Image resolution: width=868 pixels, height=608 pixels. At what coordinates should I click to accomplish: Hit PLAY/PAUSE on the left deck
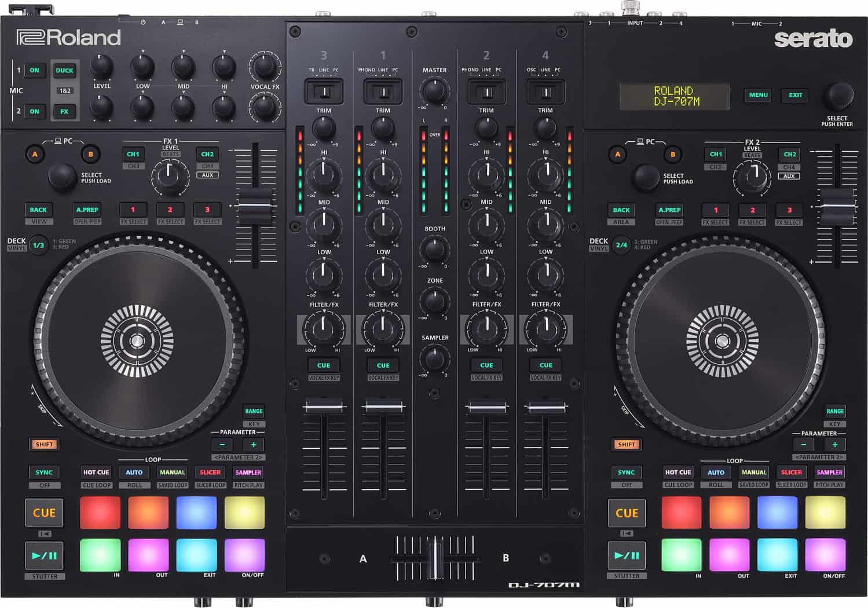pyautogui.click(x=44, y=555)
